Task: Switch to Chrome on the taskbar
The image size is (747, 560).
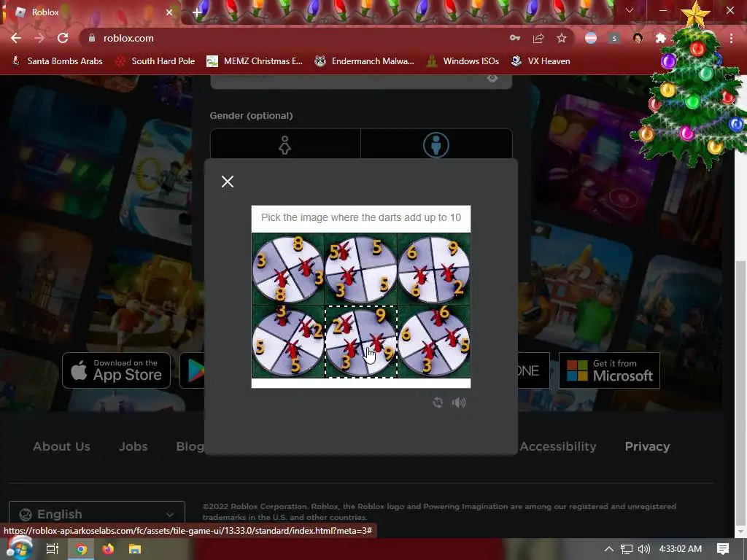Action: [80, 549]
